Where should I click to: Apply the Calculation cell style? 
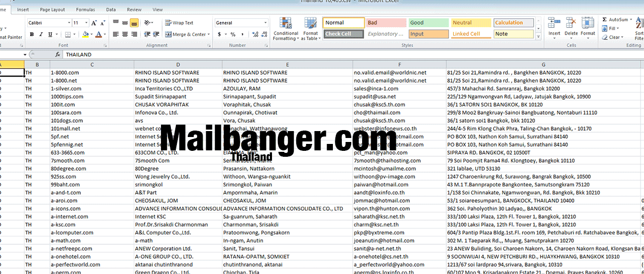(514, 23)
